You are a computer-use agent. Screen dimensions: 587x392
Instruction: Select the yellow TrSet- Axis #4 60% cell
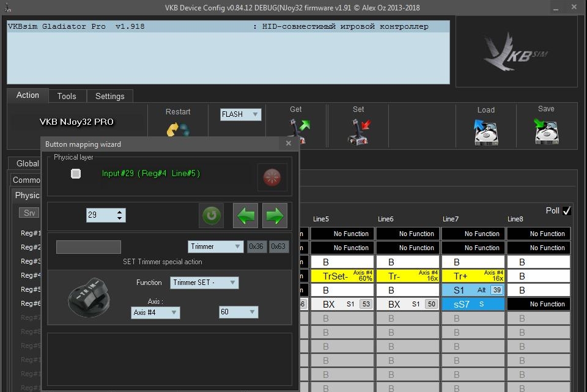tap(342, 276)
